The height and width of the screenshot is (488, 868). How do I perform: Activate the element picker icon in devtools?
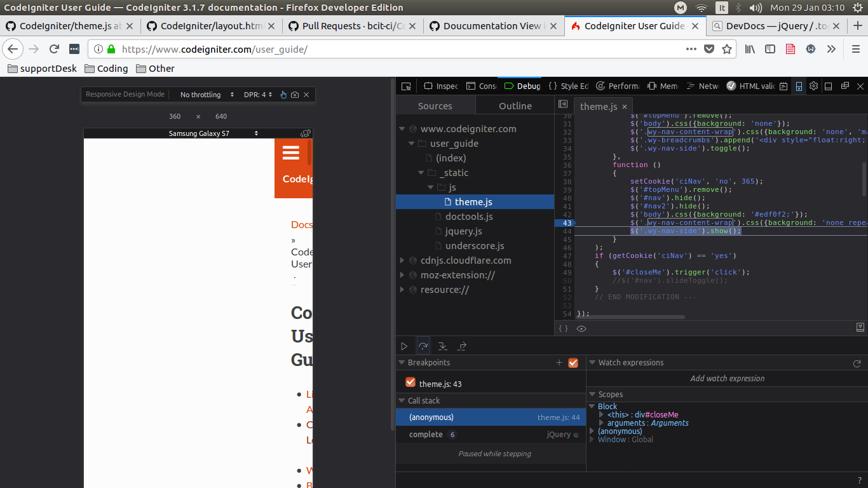tap(406, 86)
